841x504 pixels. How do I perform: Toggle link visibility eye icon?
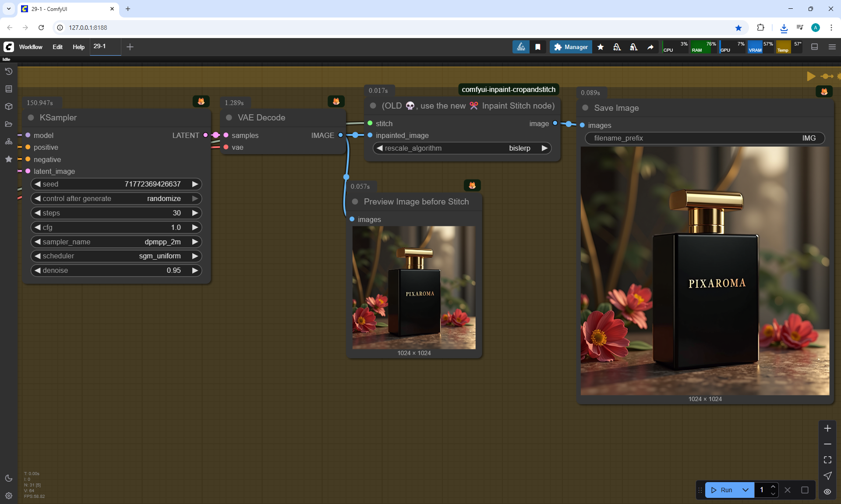pos(827,491)
